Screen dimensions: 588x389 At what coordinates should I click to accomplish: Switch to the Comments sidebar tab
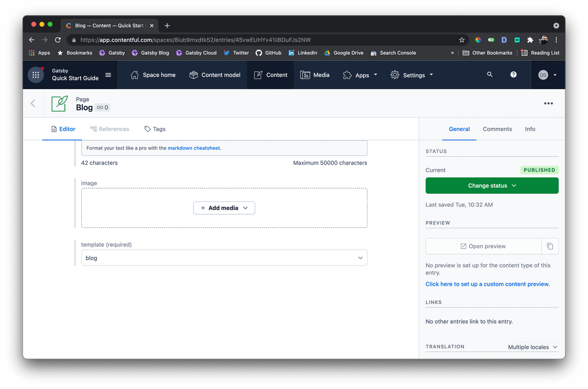pyautogui.click(x=497, y=129)
